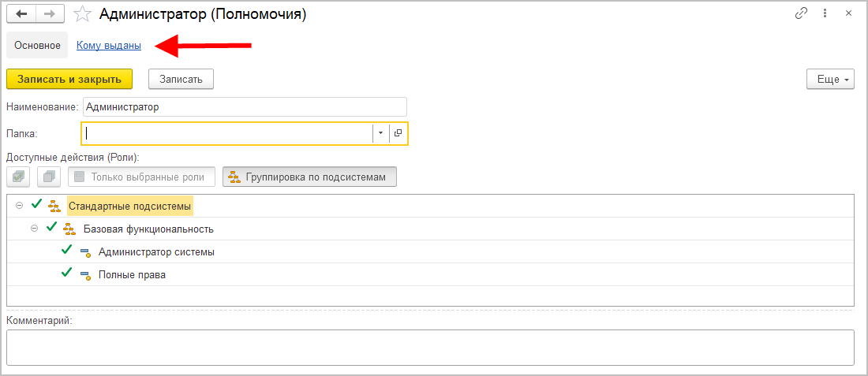The width and height of the screenshot is (868, 376).
Task: Click the check all roles icon
Action: coord(18,177)
